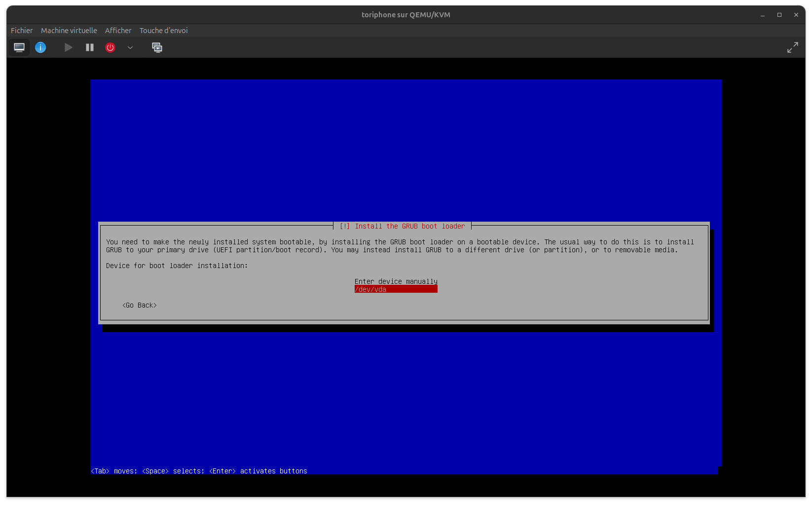Open the Fichier menu
The height and width of the screenshot is (505, 812).
(22, 31)
